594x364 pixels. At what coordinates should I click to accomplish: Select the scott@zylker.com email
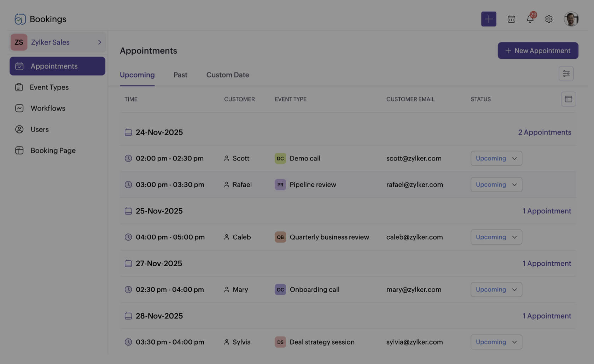coord(414,158)
